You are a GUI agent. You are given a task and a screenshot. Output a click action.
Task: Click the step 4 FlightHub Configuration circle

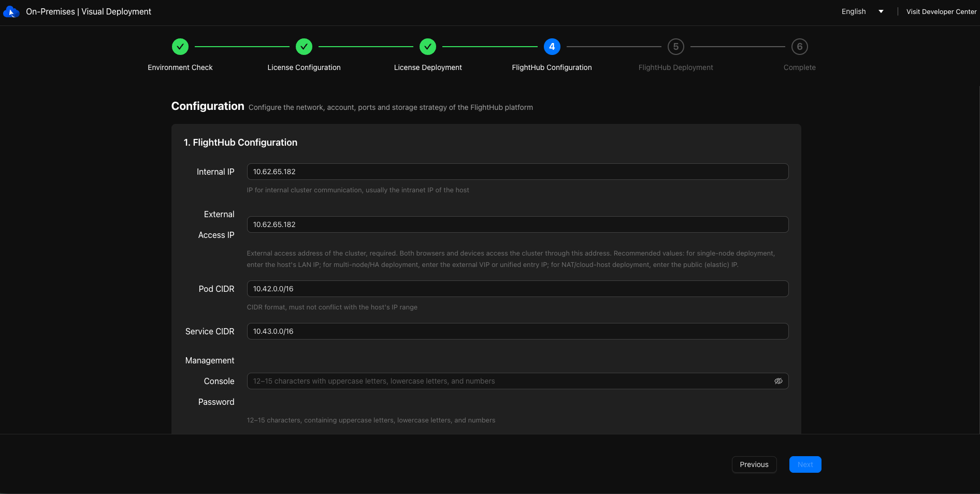point(552,47)
